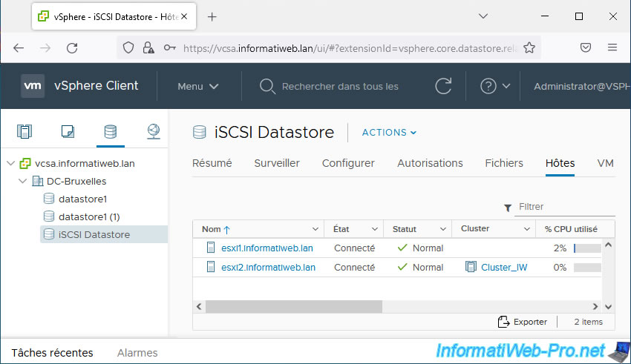
Task: Select datastore1 (1) in the tree
Action: click(89, 216)
